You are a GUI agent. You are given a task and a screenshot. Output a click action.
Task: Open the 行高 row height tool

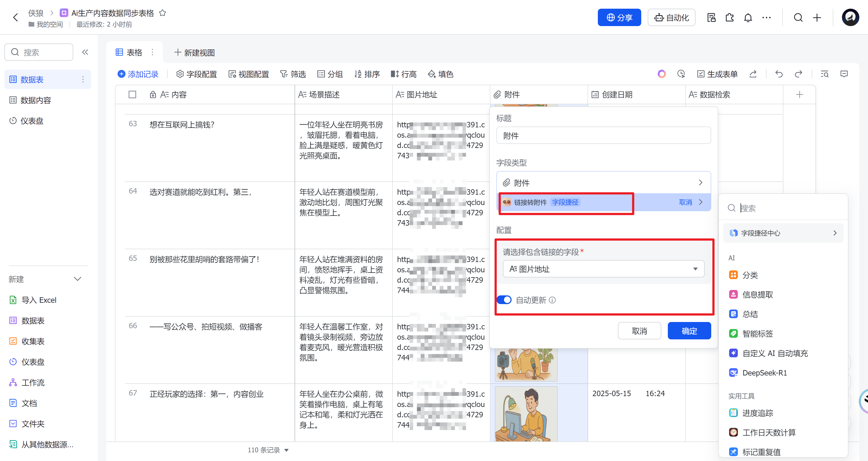tap(404, 74)
